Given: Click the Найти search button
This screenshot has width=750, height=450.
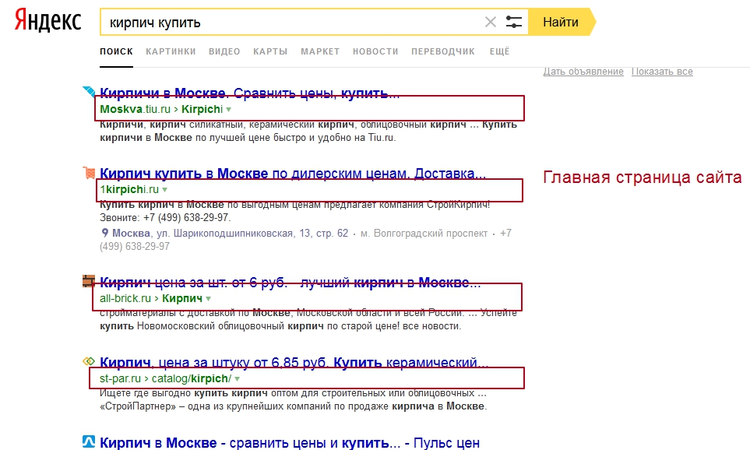Looking at the screenshot, I should 561,22.
